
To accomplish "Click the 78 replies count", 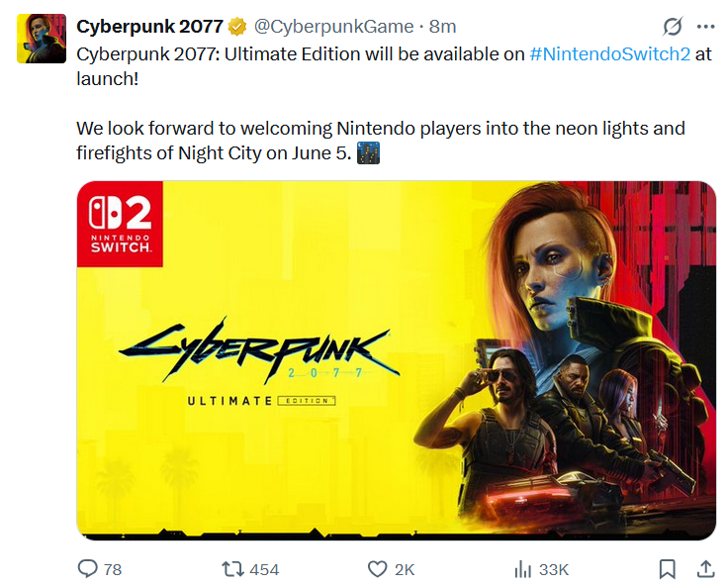I will click(x=113, y=569).
